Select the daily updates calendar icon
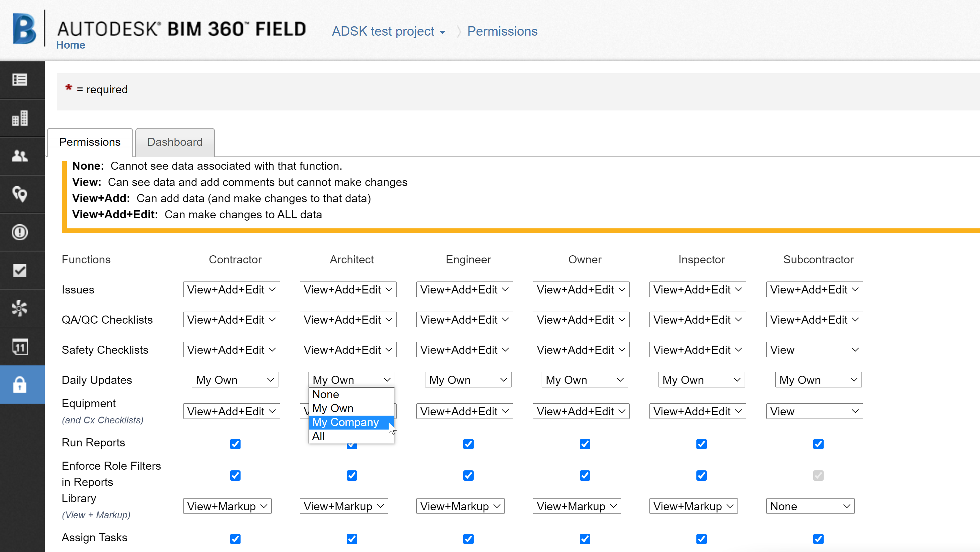This screenshot has width=980, height=552. tap(19, 346)
